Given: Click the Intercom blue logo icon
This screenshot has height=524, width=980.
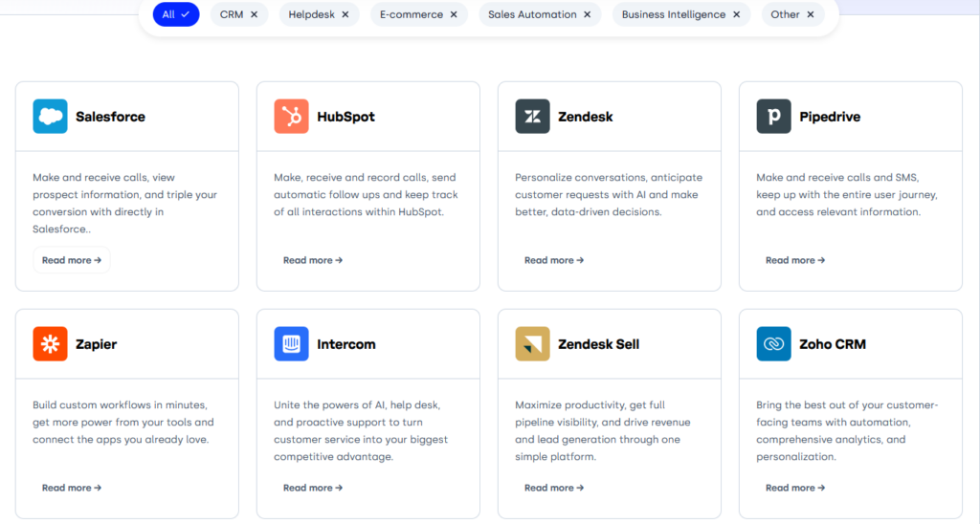Looking at the screenshot, I should click(x=291, y=344).
